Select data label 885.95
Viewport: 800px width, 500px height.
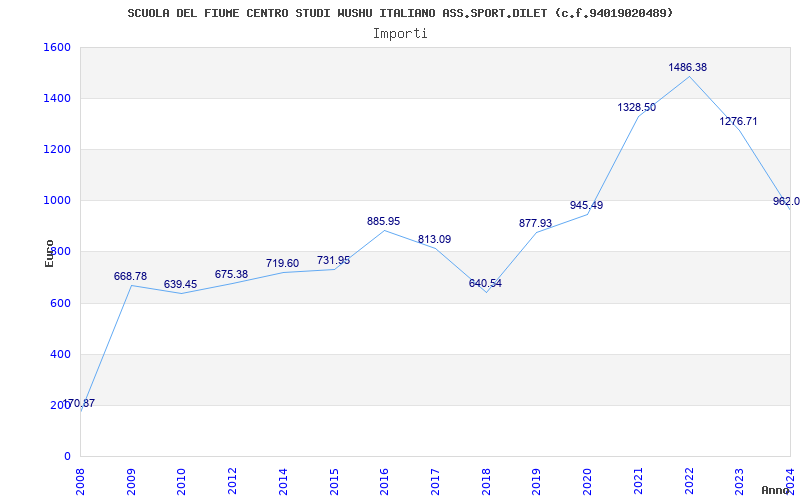tap(383, 221)
